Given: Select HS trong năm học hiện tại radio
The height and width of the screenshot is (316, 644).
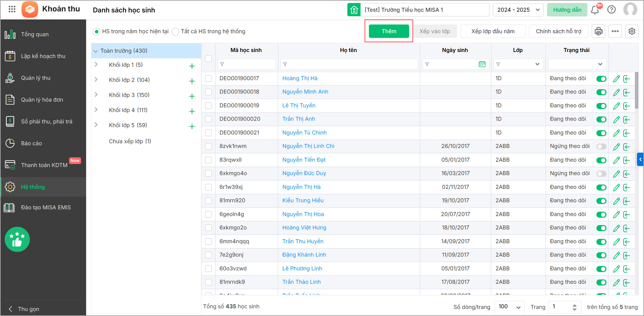Looking at the screenshot, I should tap(96, 32).
